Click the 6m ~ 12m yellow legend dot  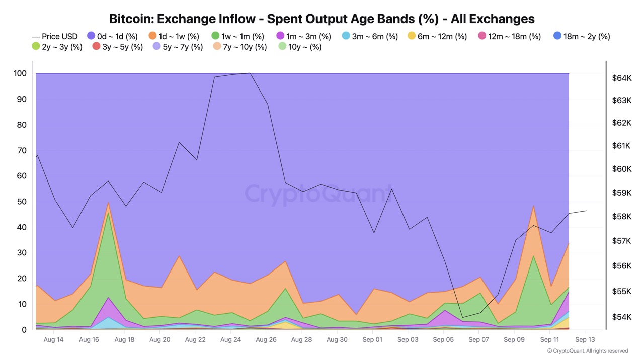click(412, 36)
